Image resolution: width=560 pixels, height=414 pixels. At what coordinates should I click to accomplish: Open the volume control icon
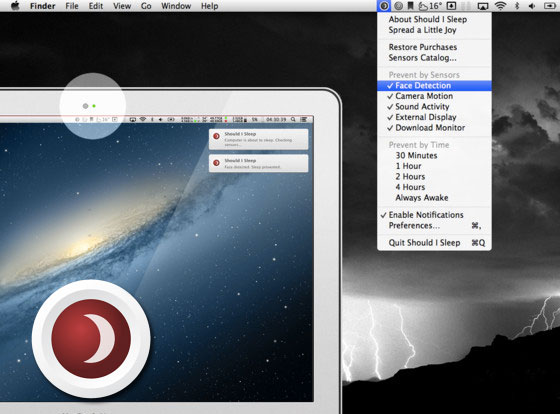[532, 6]
